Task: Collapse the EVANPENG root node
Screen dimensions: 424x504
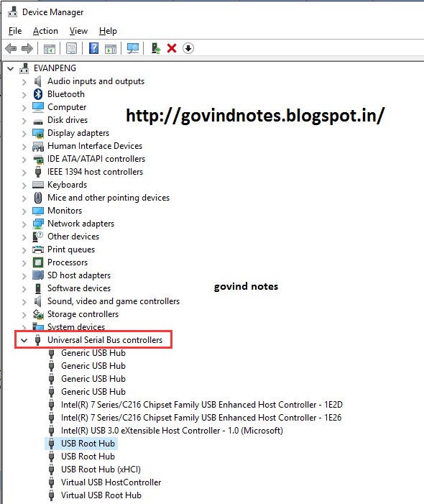Action: point(11,68)
